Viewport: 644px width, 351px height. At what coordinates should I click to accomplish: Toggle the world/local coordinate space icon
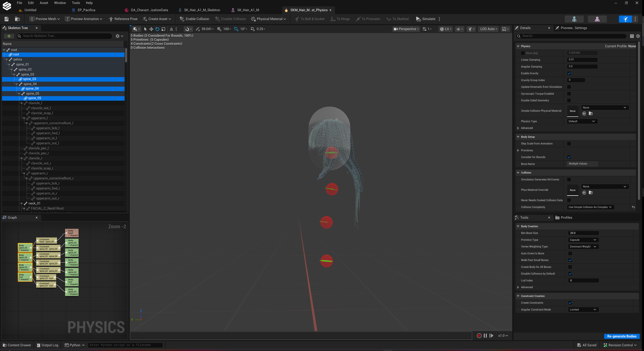tap(171, 29)
